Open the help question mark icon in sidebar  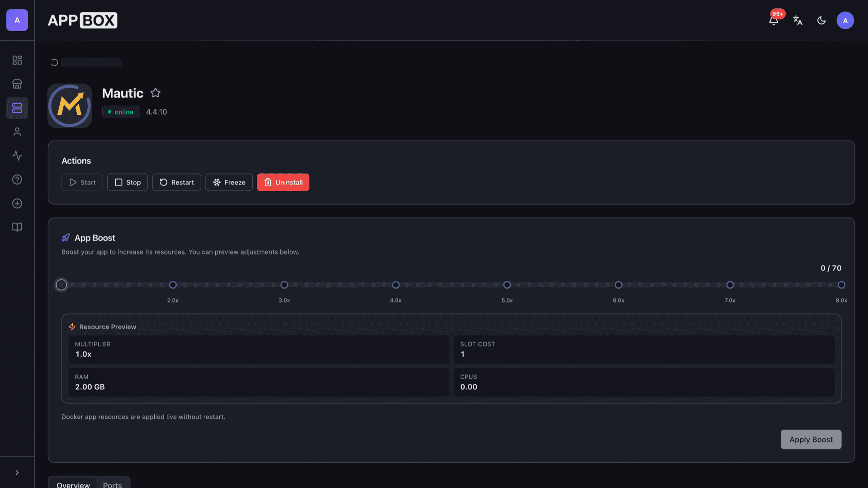[x=17, y=180]
